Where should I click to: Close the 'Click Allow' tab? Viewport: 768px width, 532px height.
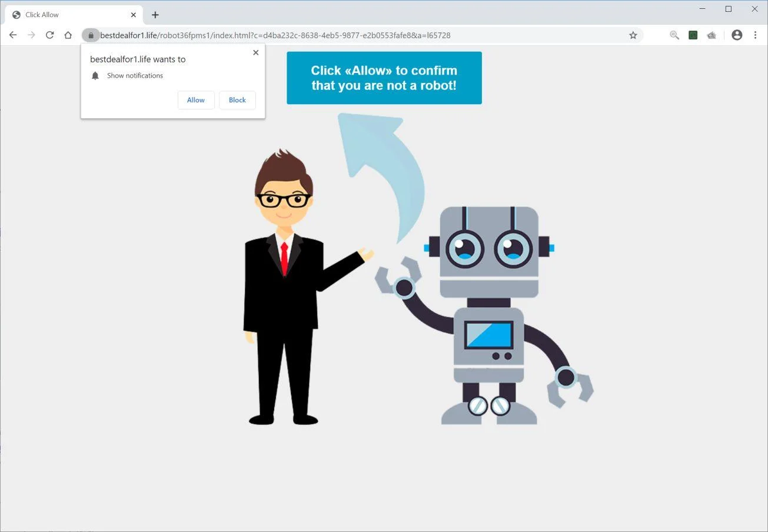pos(134,15)
